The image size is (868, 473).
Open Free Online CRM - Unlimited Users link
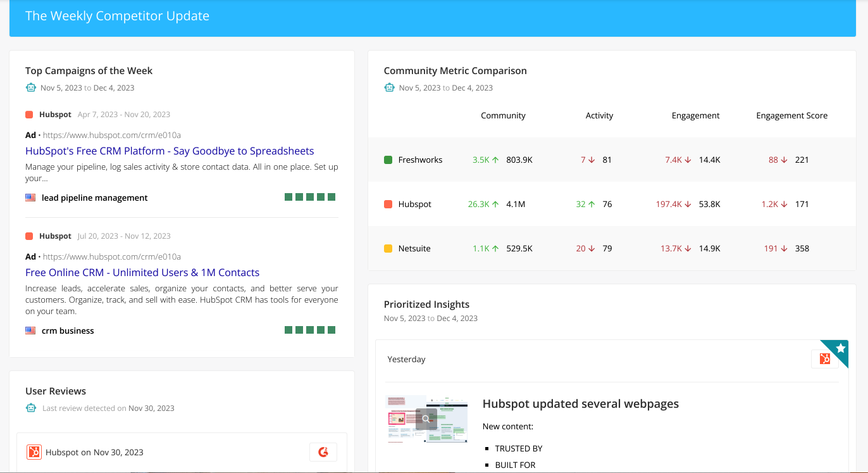(x=142, y=272)
